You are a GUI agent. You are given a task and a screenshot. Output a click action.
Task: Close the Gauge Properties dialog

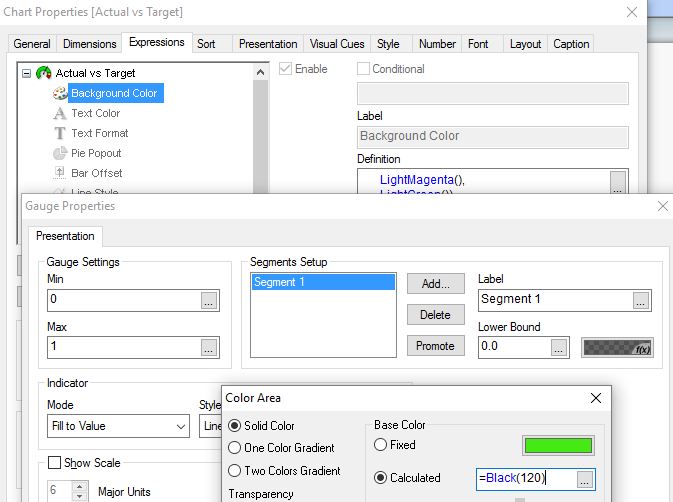[x=663, y=206]
